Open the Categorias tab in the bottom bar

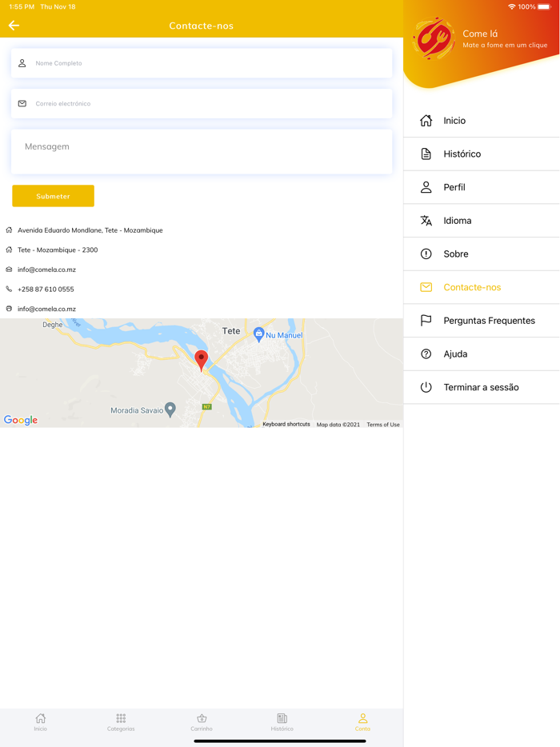tap(121, 722)
